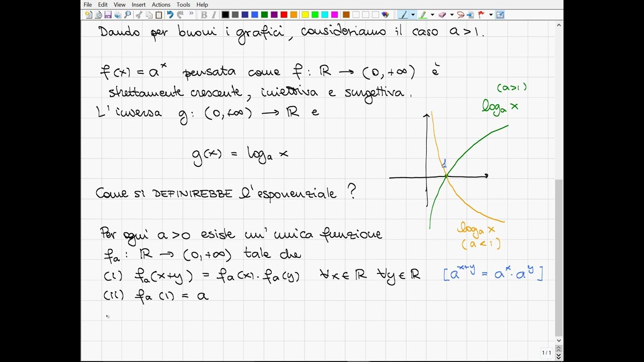
Task: Click the page view icon at toolbar end
Action: tap(500, 15)
